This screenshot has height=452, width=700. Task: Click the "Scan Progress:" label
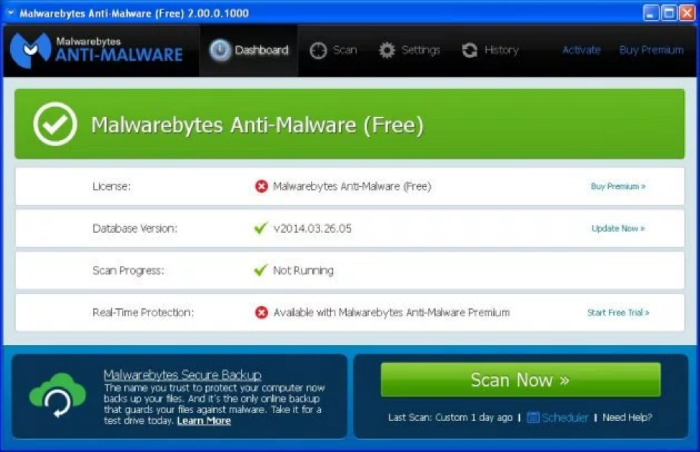[128, 270]
